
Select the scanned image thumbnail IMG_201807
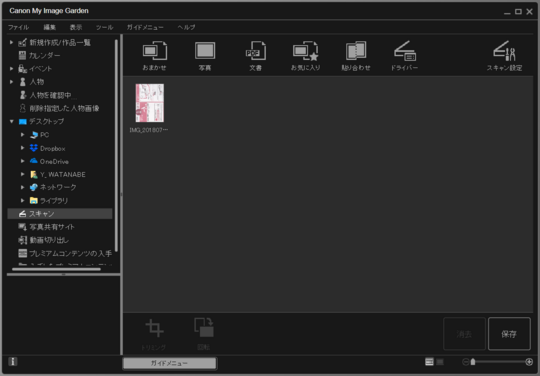tap(149, 103)
